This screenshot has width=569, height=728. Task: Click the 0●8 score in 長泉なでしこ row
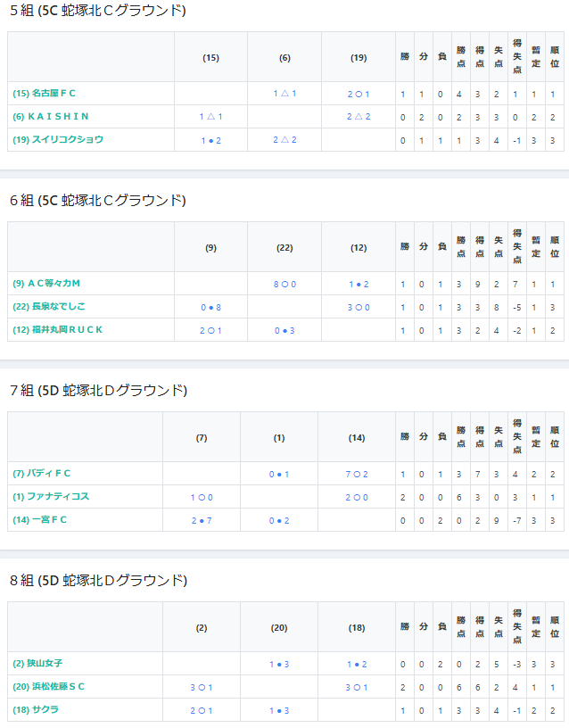click(210, 307)
